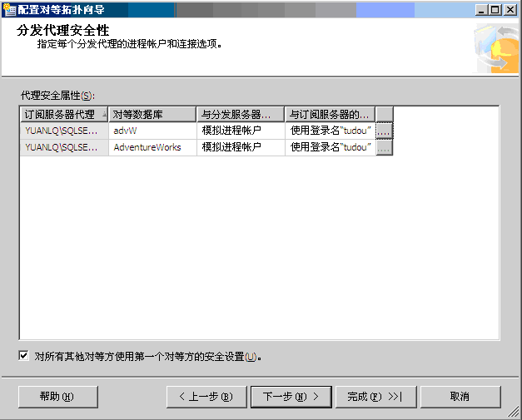Click the 对等数据库 column header

click(152, 115)
